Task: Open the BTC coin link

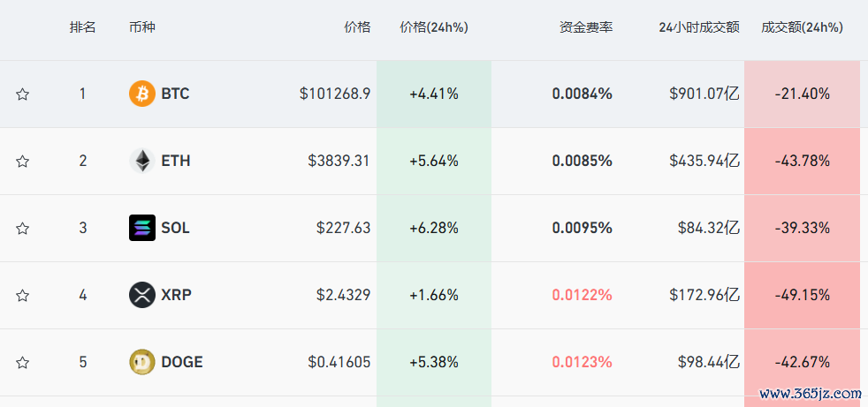Action: pos(175,94)
